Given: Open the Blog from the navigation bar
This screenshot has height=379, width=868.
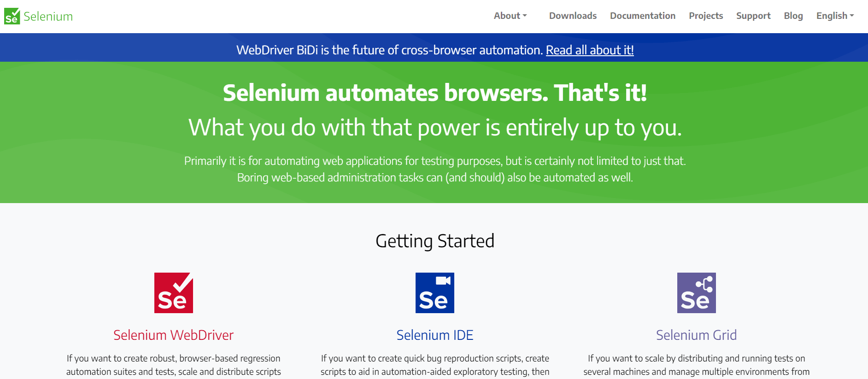Looking at the screenshot, I should pos(793,15).
